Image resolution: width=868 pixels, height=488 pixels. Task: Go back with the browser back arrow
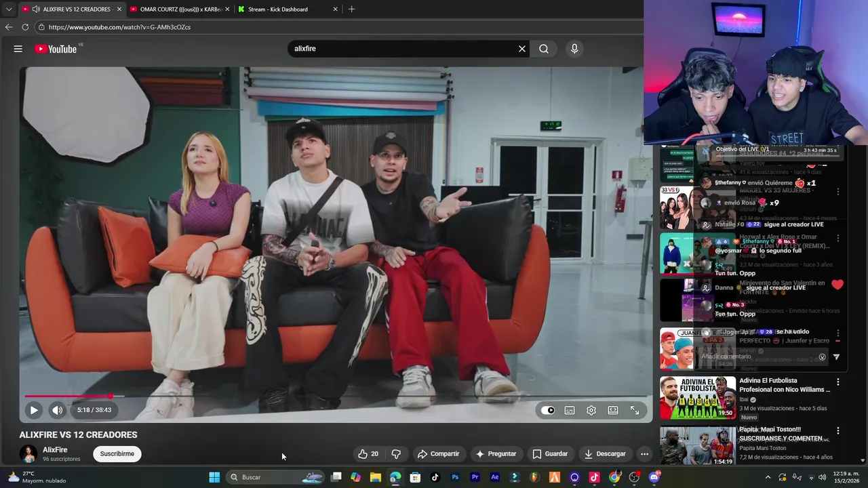pos(9,27)
